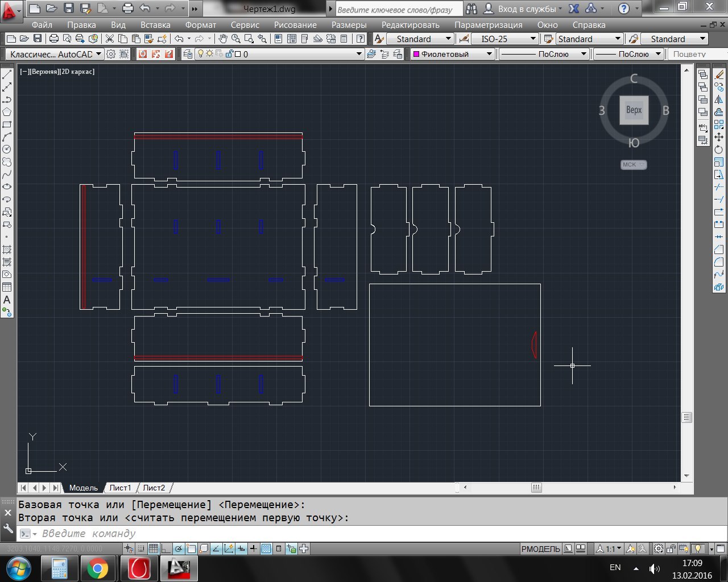Image resolution: width=728 pixels, height=582 pixels.
Task: Open the МСК coordinate system dropdown
Action: point(634,165)
